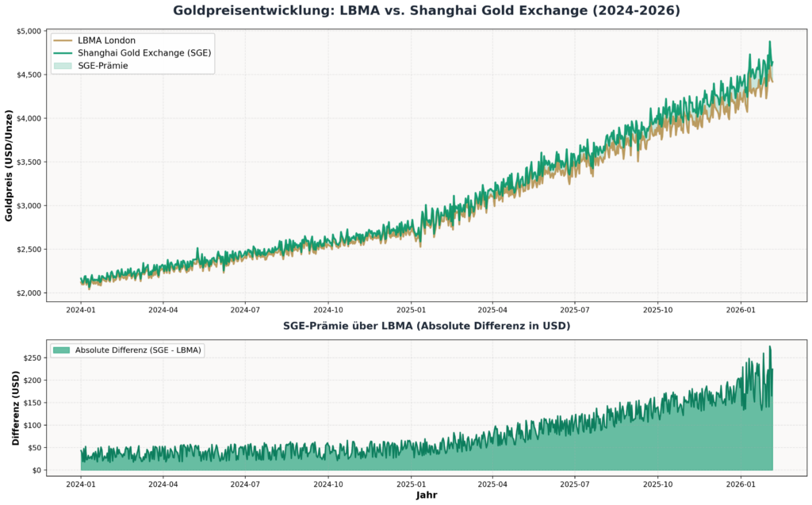812x505 pixels.
Task: Select the 'LBMA London' legend label
Action: tap(107, 40)
